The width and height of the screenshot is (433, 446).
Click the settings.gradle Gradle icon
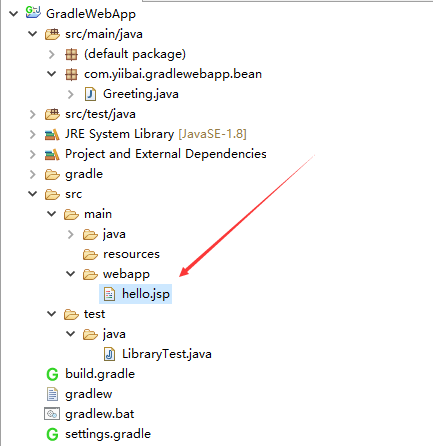click(52, 434)
